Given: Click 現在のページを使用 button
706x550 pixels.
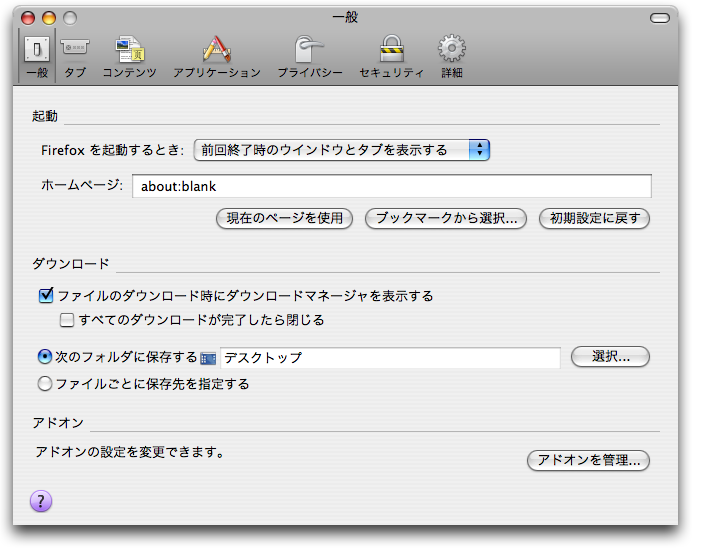Looking at the screenshot, I should pos(284,218).
